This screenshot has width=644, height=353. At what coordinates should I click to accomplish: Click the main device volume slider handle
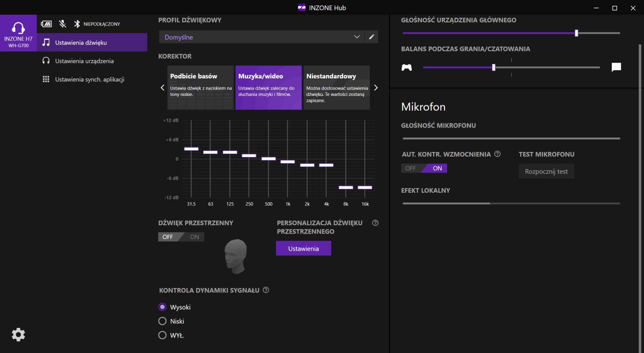pyautogui.click(x=576, y=33)
